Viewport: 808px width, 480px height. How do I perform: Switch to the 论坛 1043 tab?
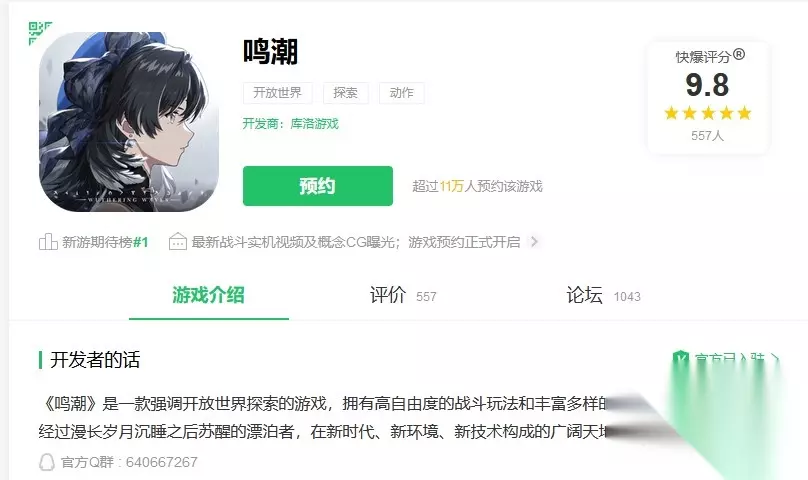click(x=603, y=296)
